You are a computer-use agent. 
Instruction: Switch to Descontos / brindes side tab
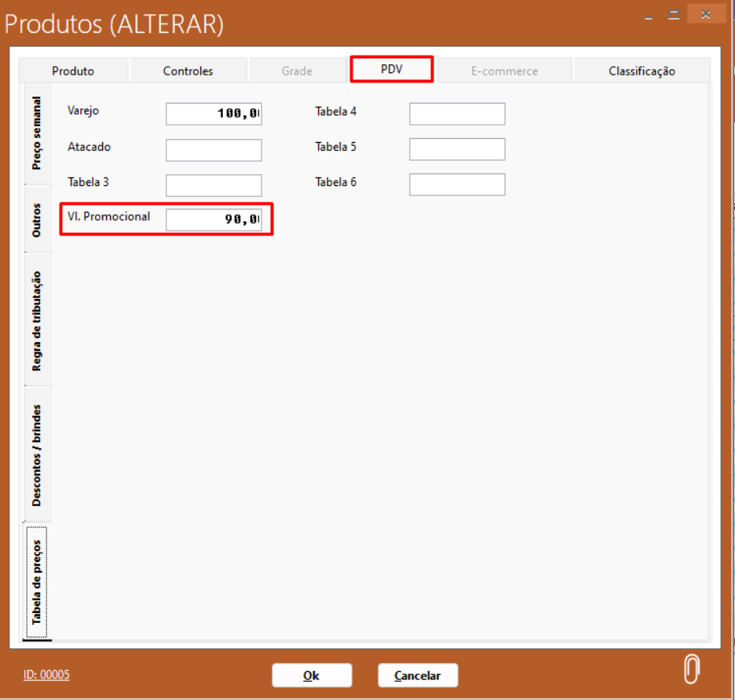pos(37,455)
